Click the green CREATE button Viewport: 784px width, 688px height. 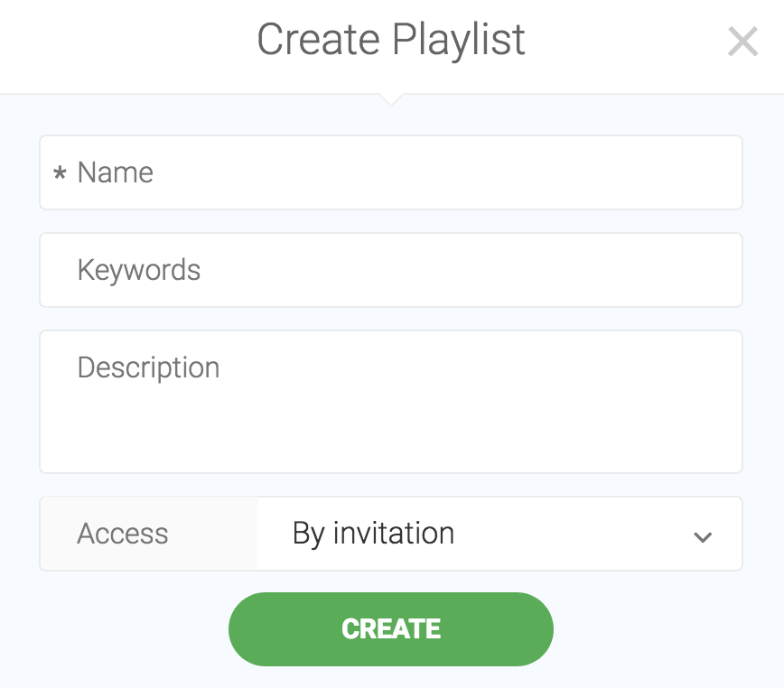pyautogui.click(x=391, y=629)
